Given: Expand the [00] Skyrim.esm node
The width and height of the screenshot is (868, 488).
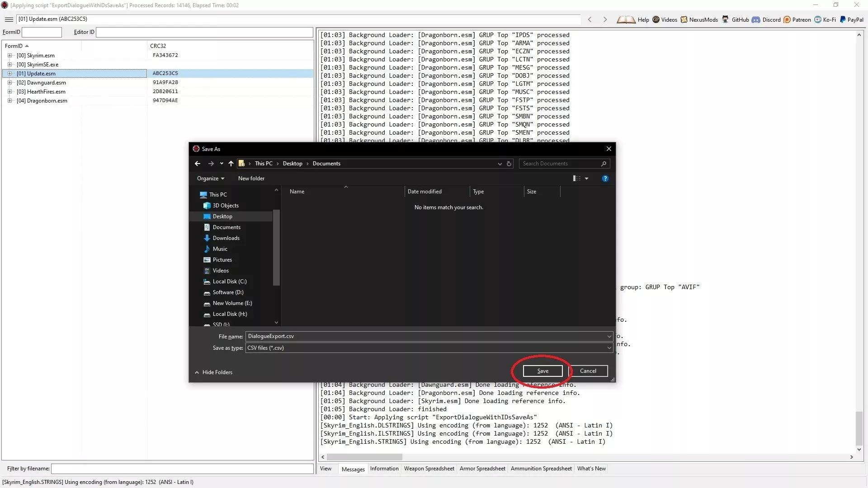Looking at the screenshot, I should [x=9, y=56].
